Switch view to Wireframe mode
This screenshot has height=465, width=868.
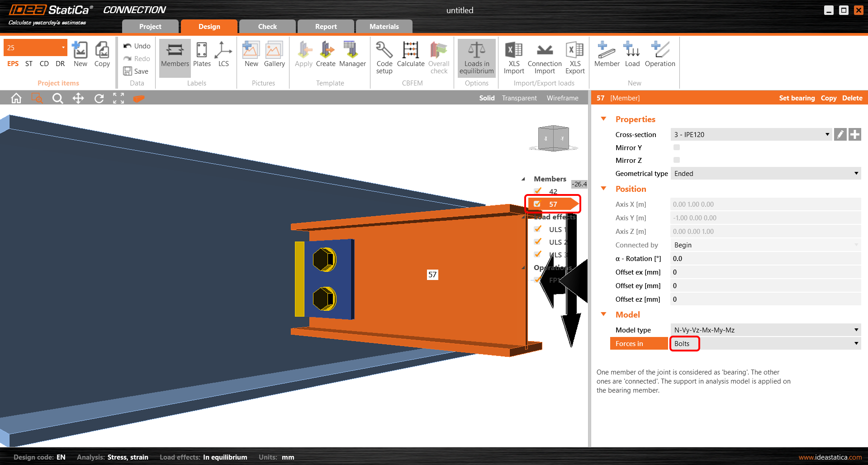tap(562, 98)
